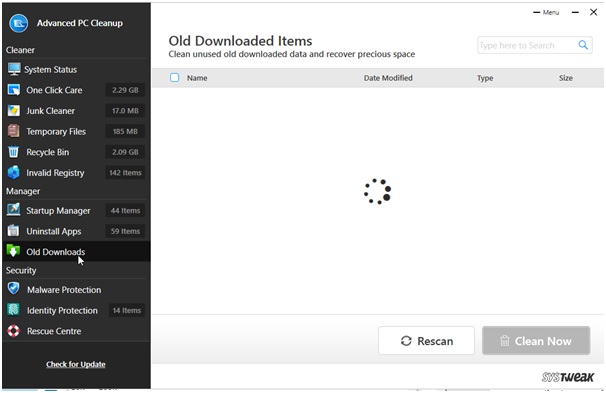Open One Click Care in sidebar
Screen dimensions: 606x393
(54, 90)
